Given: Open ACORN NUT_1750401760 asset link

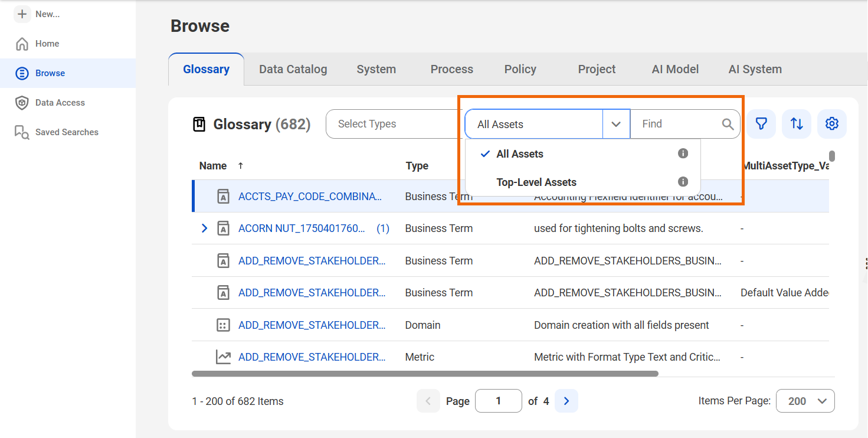Looking at the screenshot, I should pos(302,228).
